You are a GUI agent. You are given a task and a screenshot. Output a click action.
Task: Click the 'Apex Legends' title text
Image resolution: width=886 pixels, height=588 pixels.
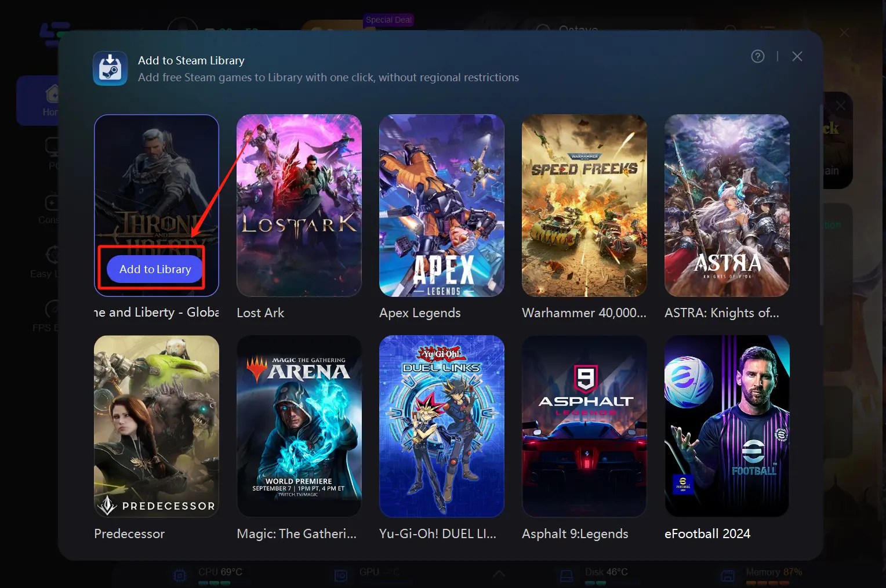pos(420,313)
